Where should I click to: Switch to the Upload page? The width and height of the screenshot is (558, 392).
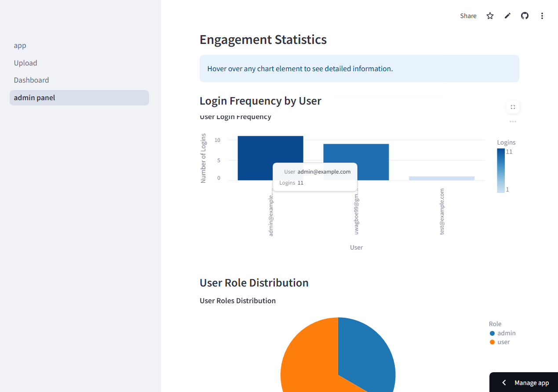tap(26, 63)
